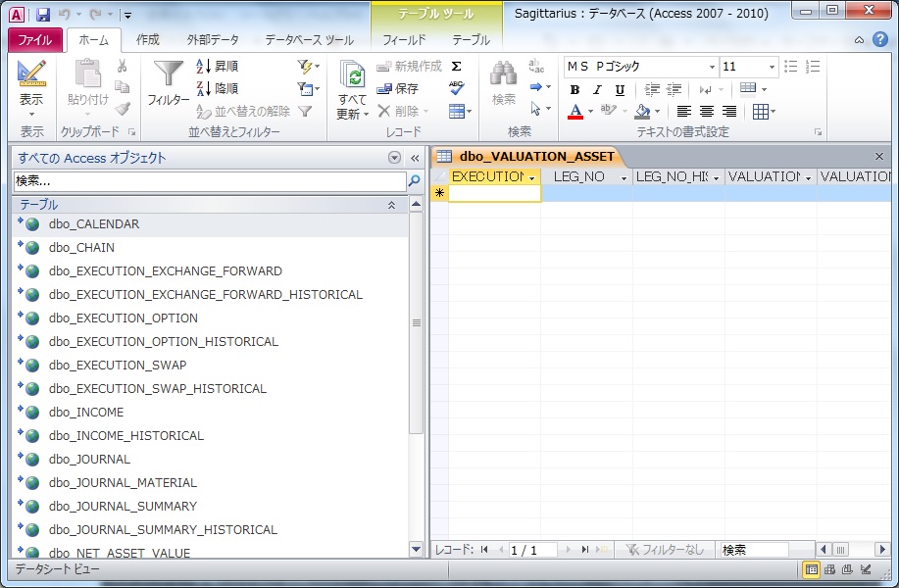Switch to the データベース ツール tab
899x588 pixels.
309,40
